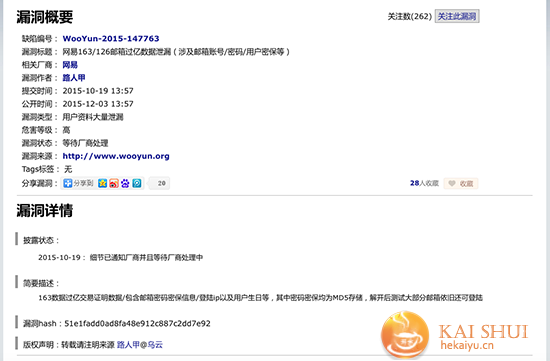Click the submit time 2015-10-19 13:57
The height and width of the screenshot is (361, 550).
pos(98,91)
